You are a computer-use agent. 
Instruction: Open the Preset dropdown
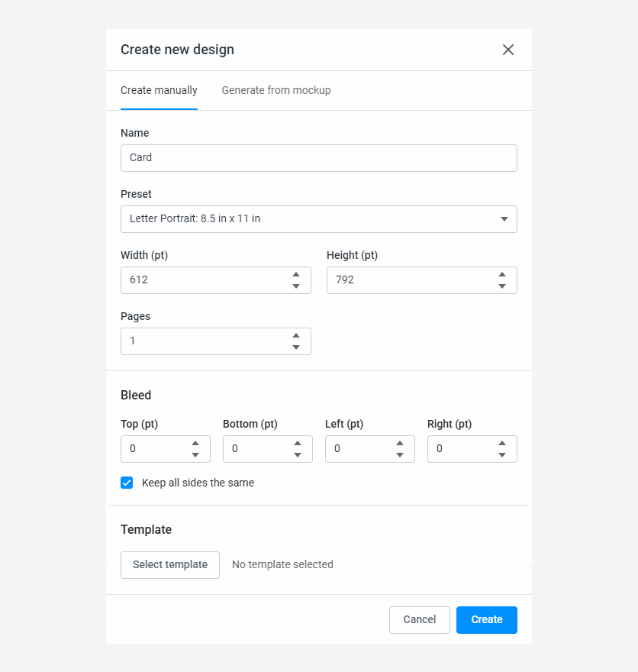coord(319,219)
